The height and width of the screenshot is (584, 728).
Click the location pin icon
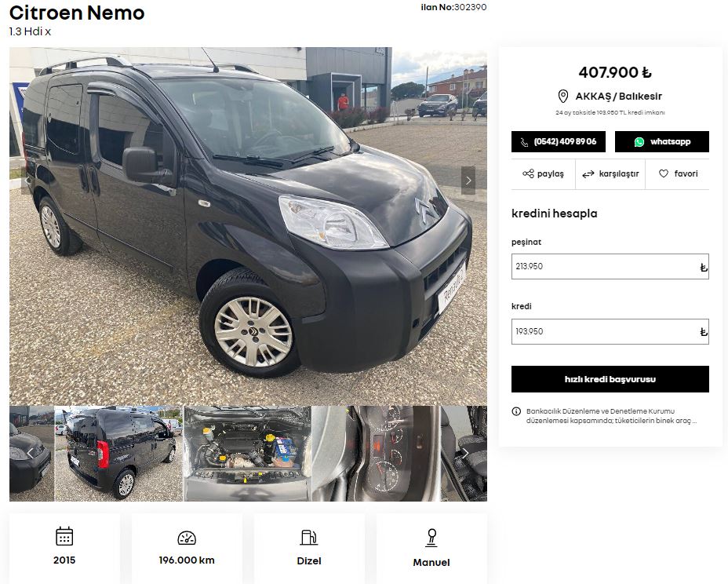[562, 97]
